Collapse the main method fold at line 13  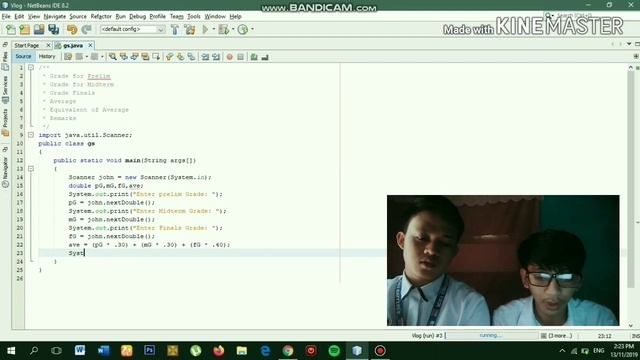(31, 169)
